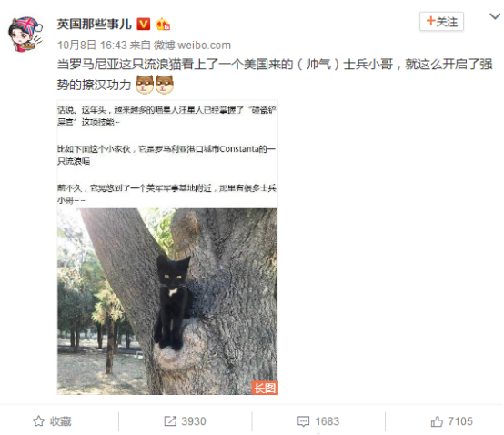Follow the account with +关注 button

coord(441,22)
